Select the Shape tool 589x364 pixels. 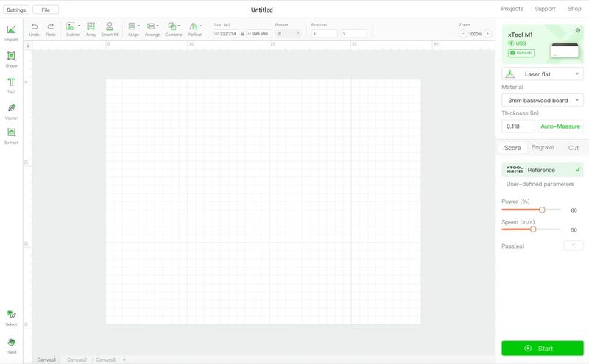[x=11, y=57]
